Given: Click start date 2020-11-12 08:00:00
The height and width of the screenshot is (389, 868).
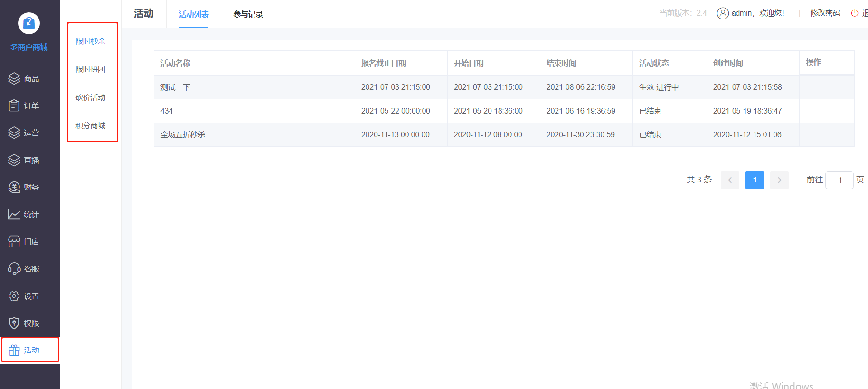Looking at the screenshot, I should click(488, 134).
